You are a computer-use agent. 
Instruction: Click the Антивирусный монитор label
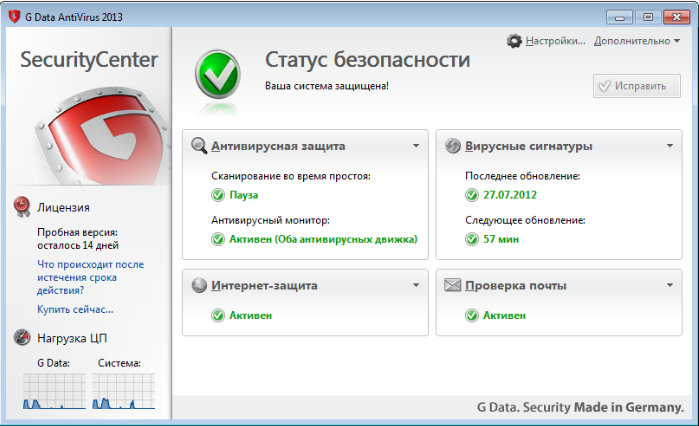[271, 220]
